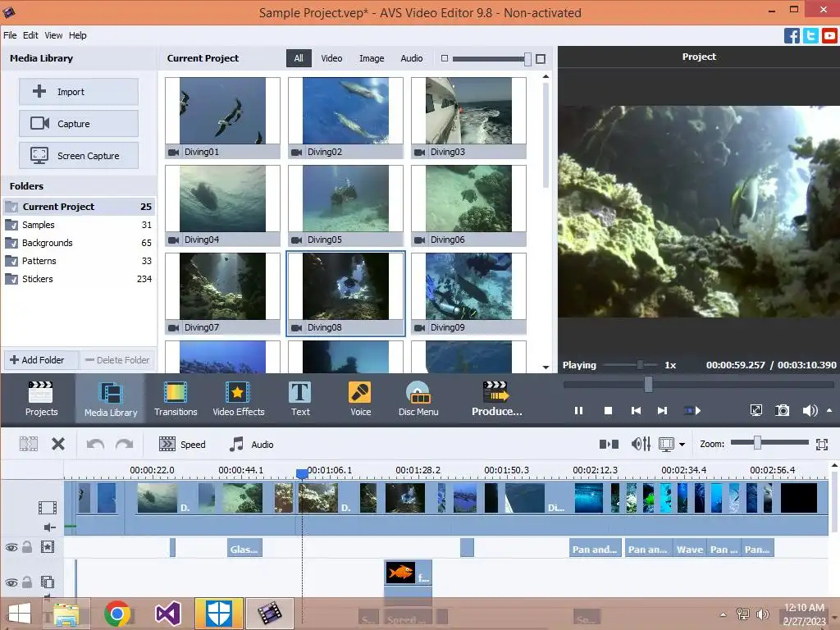The width and height of the screenshot is (840, 630).
Task: Click the preview seek bar handle
Action: [x=648, y=384]
